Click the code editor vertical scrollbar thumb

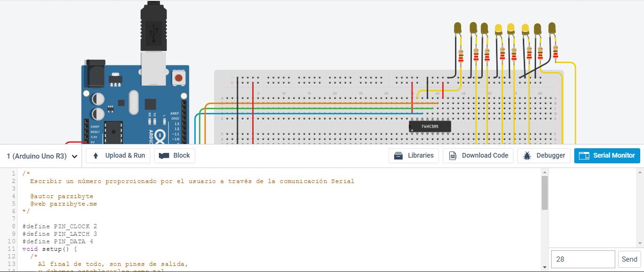click(x=545, y=193)
